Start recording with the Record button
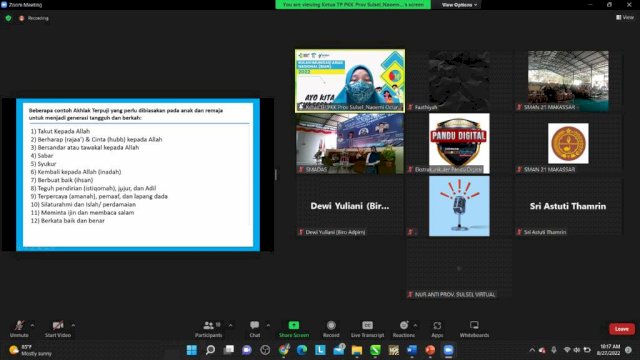The image size is (640, 360). 331,329
